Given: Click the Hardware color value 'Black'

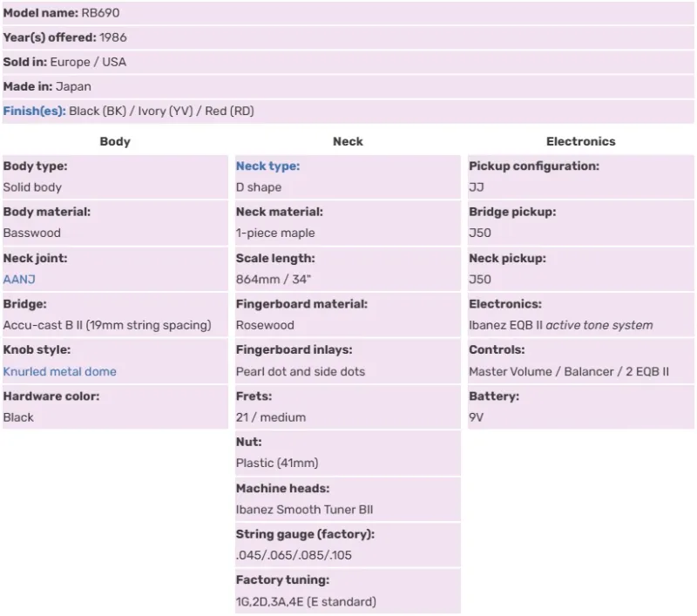Looking at the screenshot, I should [x=18, y=417].
